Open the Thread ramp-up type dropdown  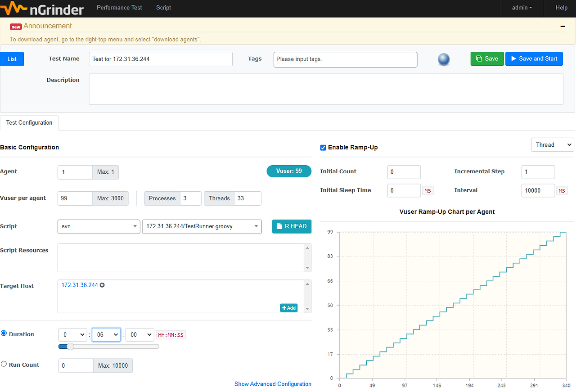point(553,144)
